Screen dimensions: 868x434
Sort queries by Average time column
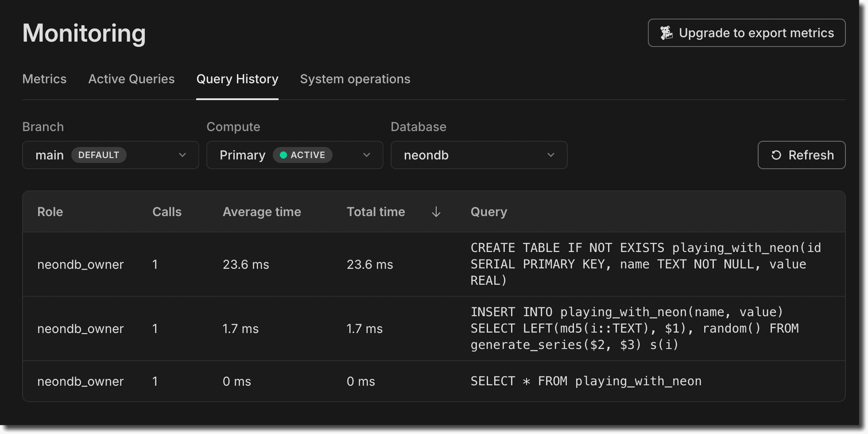coord(262,212)
